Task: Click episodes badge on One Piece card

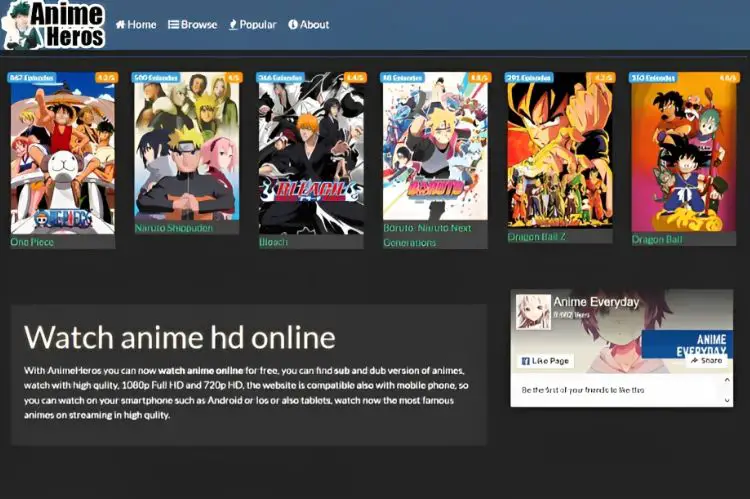Action: point(32,78)
